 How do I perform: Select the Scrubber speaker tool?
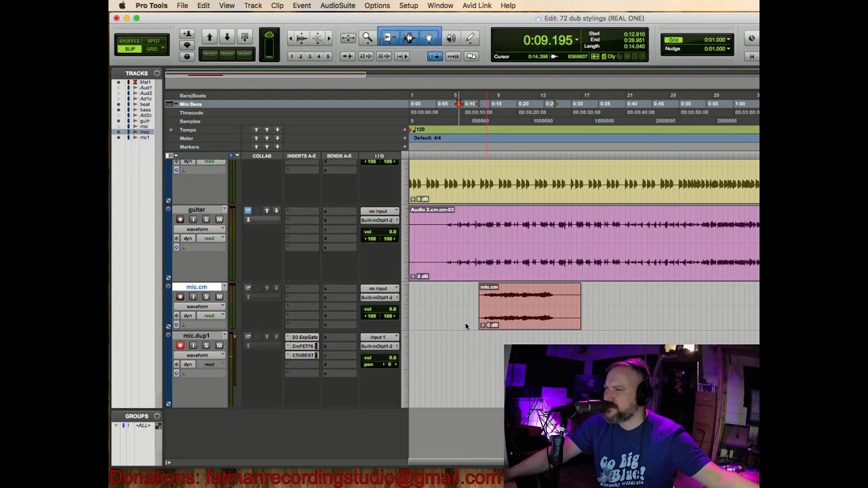click(x=451, y=38)
